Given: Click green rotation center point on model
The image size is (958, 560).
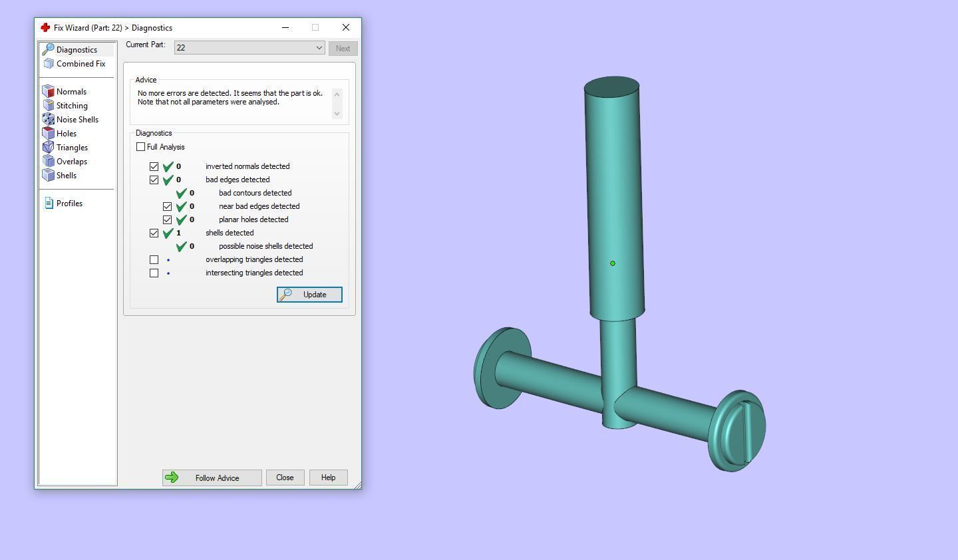Looking at the screenshot, I should coord(613,263).
